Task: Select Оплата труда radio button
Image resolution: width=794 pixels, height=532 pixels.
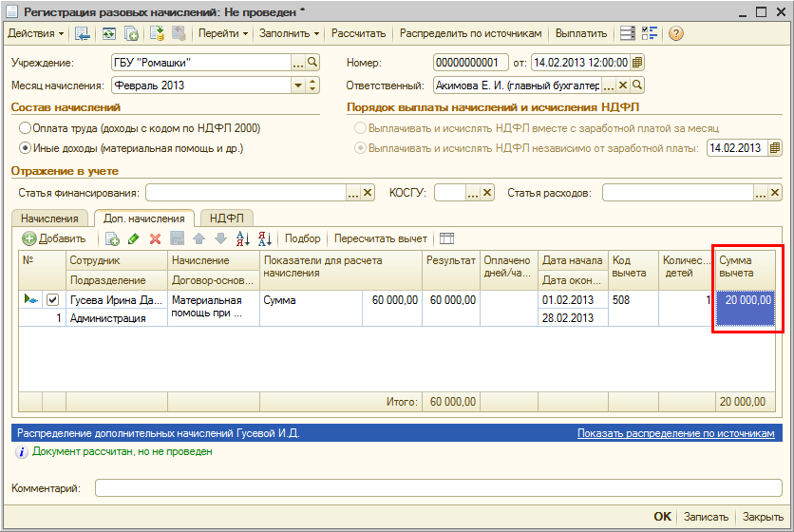Action: pos(25,128)
